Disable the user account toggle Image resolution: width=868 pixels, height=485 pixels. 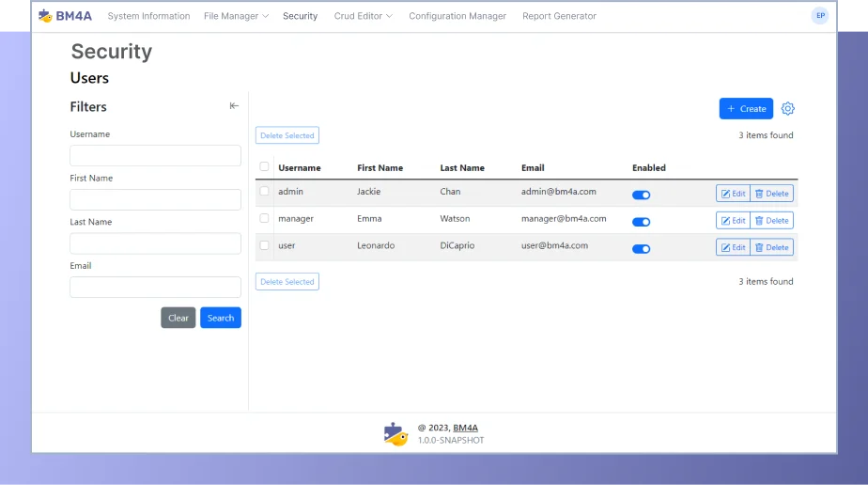[641, 249]
